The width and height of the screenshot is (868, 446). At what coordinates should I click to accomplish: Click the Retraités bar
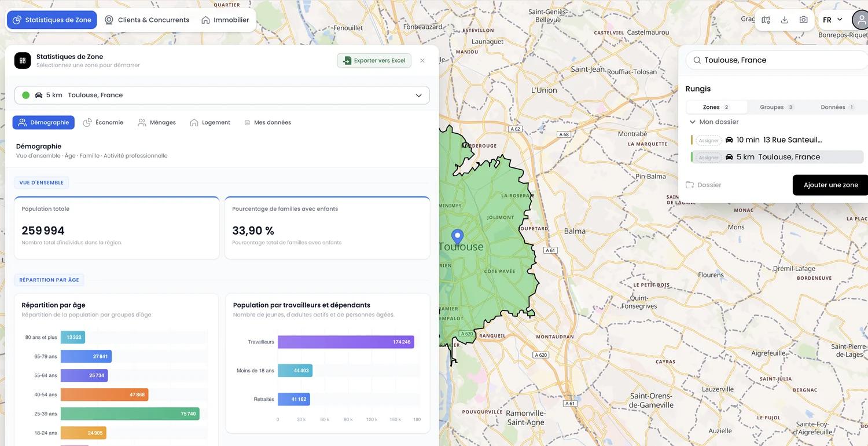point(294,399)
